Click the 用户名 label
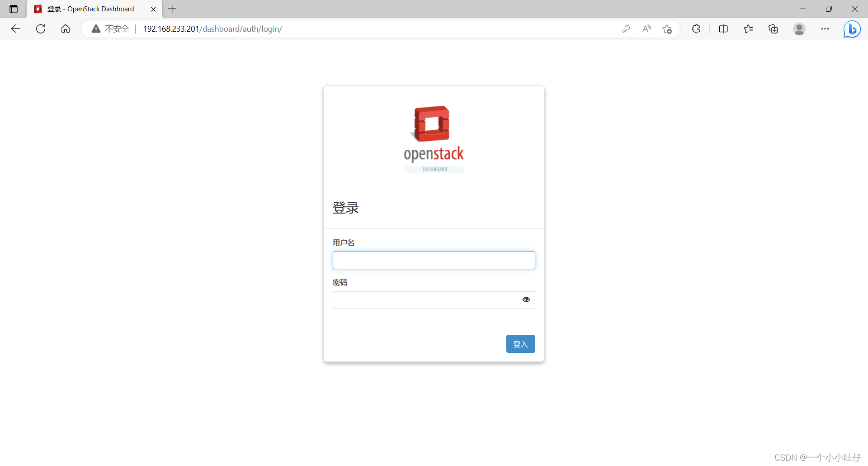The image size is (868, 466). click(x=344, y=243)
